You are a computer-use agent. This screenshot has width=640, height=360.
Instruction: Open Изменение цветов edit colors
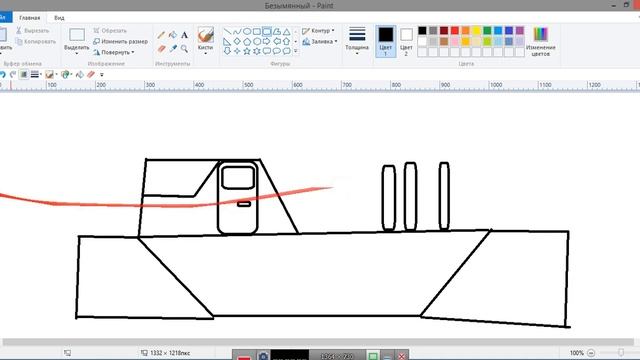pos(540,41)
